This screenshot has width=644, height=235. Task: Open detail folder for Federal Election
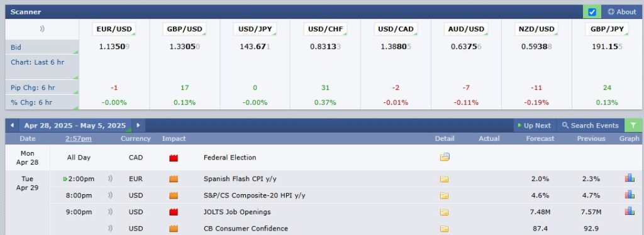[x=445, y=157]
